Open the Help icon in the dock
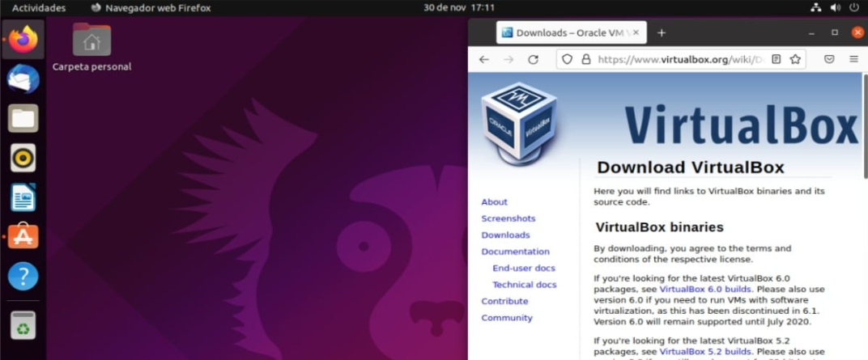The width and height of the screenshot is (868, 360). [23, 276]
